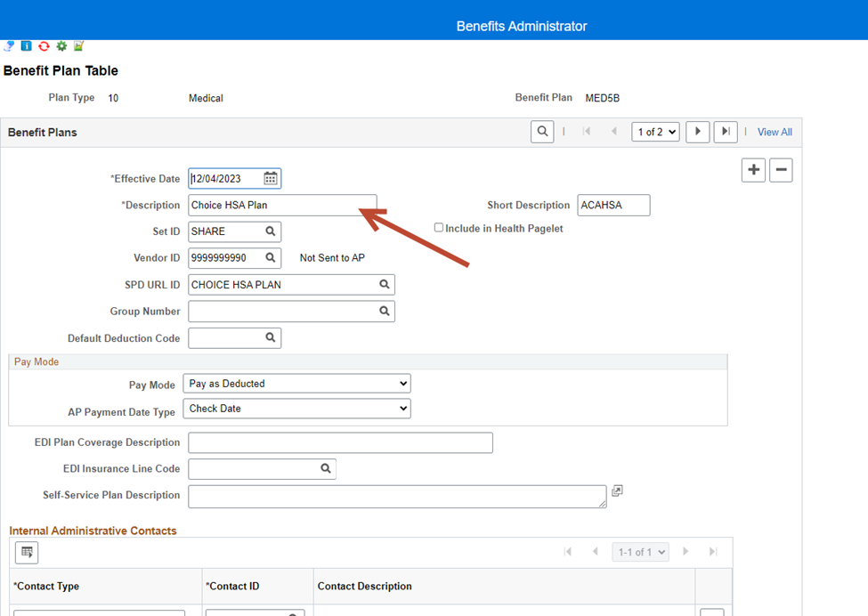Image resolution: width=868 pixels, height=616 pixels.
Task: Open the 1-1 of 1 contacts dropdown
Action: click(640, 552)
